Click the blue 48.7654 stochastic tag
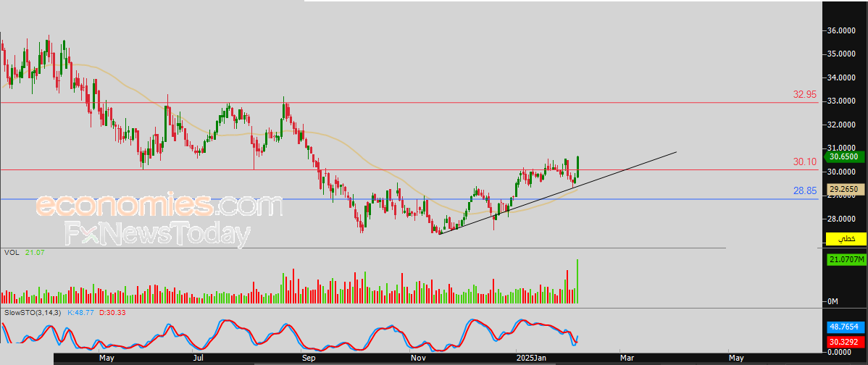Image resolution: width=868 pixels, height=365 pixels. coord(846,327)
